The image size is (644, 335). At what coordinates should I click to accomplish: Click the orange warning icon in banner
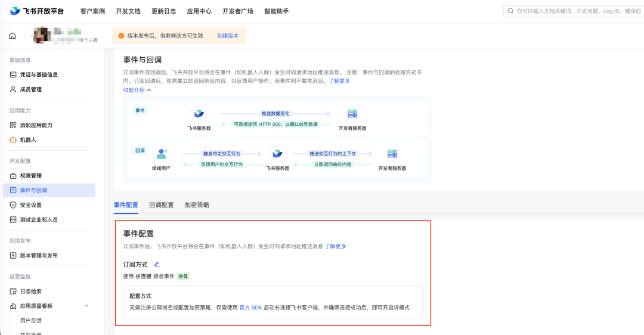121,36
